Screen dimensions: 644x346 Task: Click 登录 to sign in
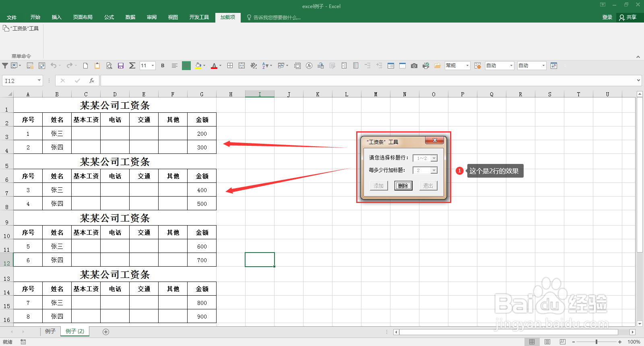607,17
